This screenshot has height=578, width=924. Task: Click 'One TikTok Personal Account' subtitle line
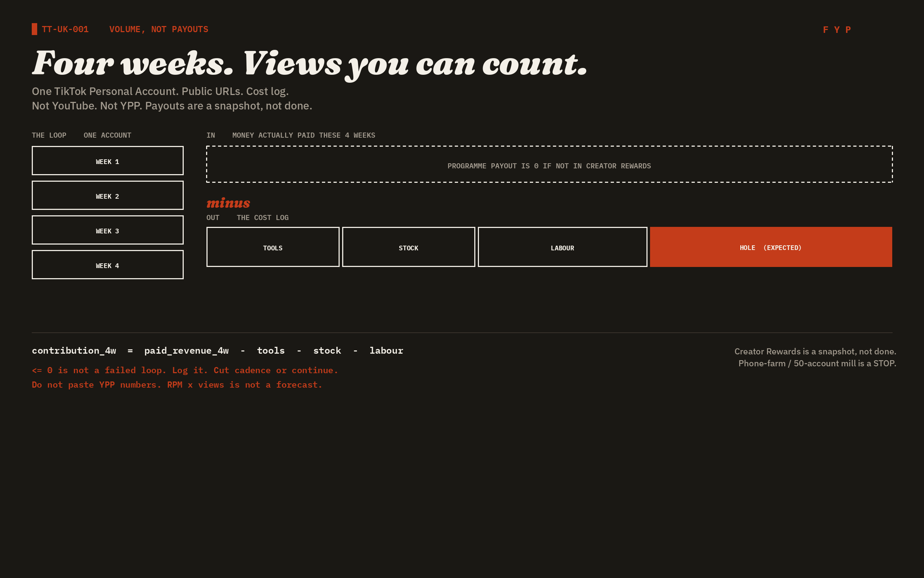pyautogui.click(x=160, y=91)
